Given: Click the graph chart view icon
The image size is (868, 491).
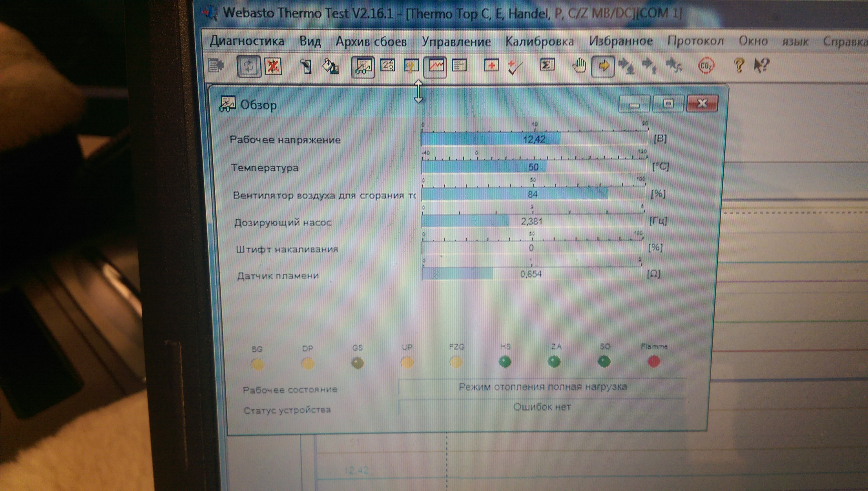Looking at the screenshot, I should pos(435,66).
